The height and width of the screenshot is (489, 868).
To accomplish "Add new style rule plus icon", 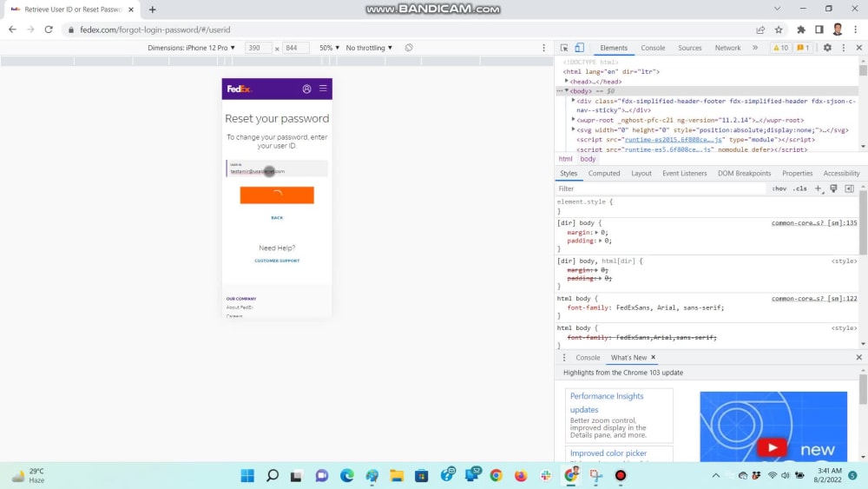I will pyautogui.click(x=819, y=188).
